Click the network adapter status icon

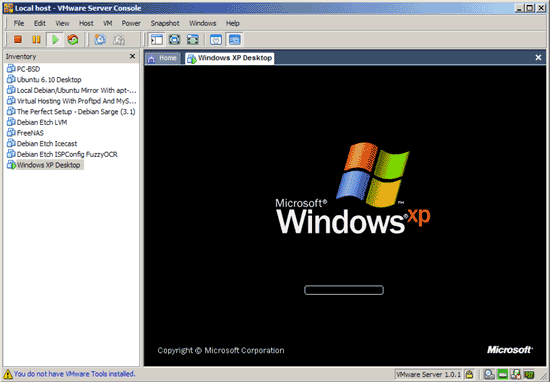(x=516, y=374)
